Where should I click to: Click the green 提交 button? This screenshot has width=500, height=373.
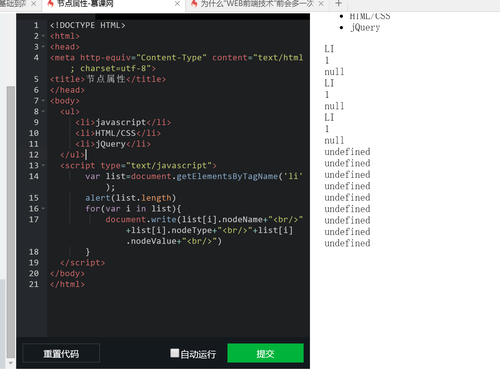click(265, 353)
